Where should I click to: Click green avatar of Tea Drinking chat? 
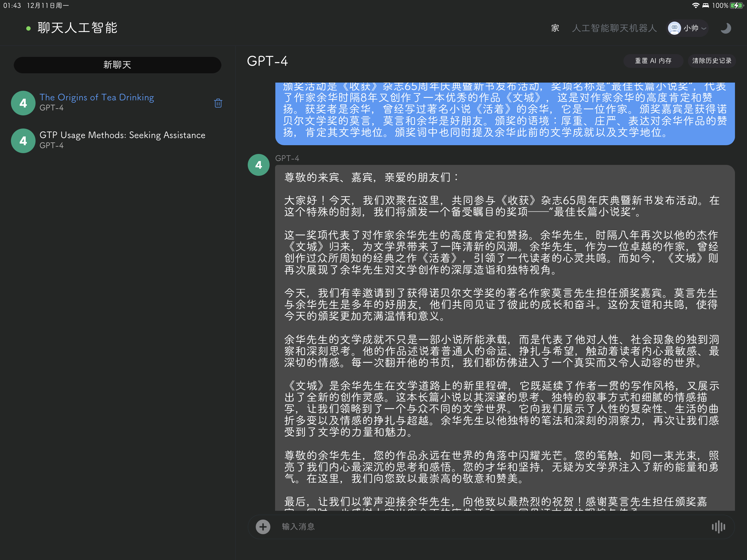coord(23,103)
